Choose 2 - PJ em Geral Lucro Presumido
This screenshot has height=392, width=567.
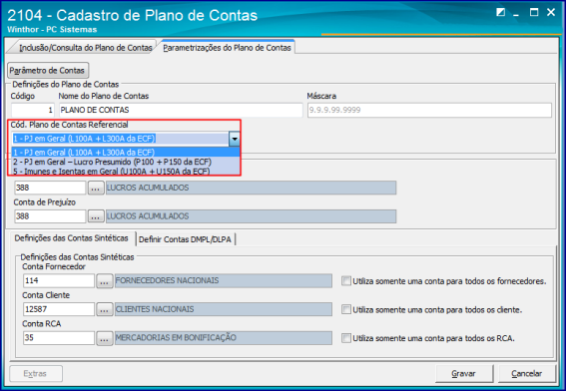click(126, 162)
